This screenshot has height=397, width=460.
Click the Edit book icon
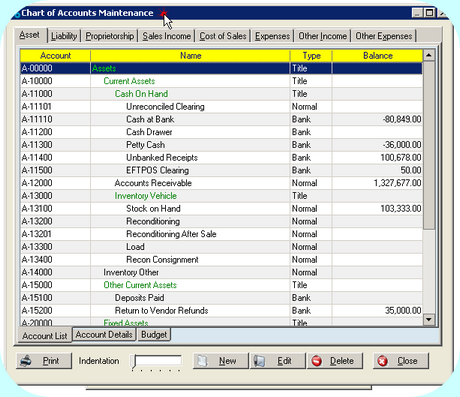[259, 361]
